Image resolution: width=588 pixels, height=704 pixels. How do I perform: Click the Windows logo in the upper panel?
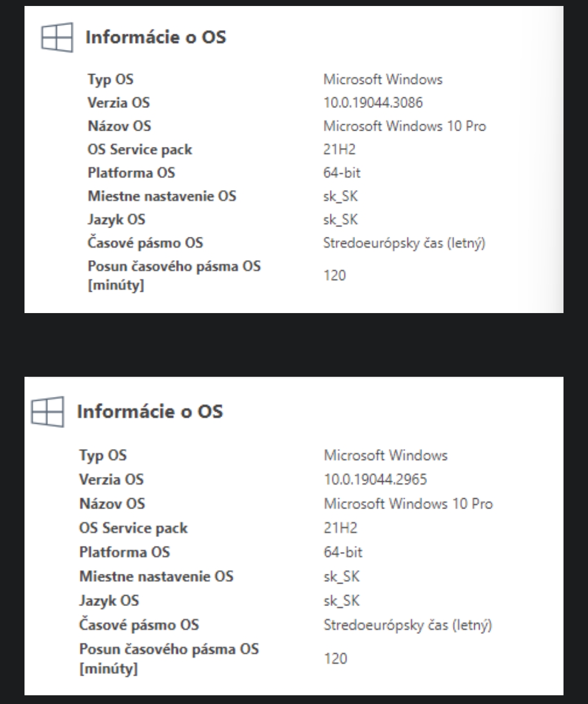click(x=57, y=38)
